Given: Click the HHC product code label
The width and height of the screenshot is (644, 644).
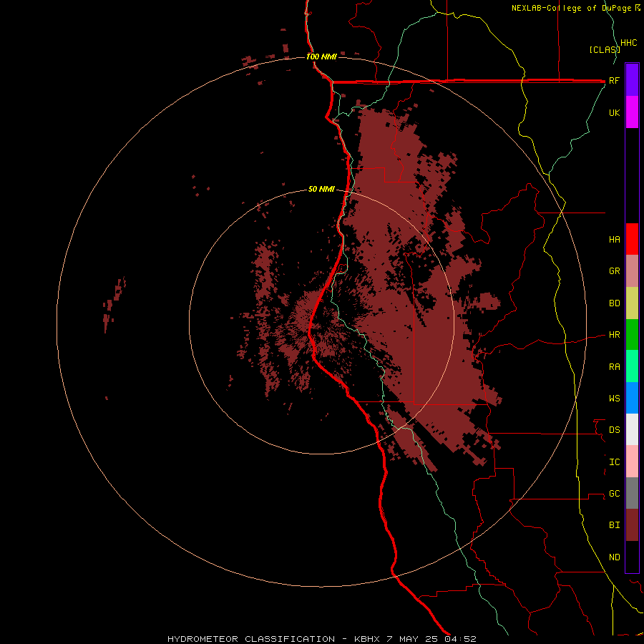Looking at the screenshot, I should [628, 43].
